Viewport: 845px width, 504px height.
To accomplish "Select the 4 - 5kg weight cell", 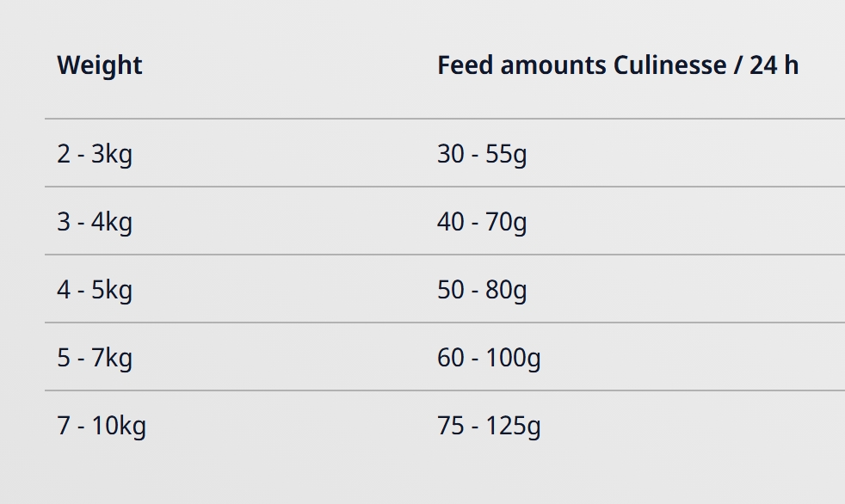I will (x=95, y=290).
